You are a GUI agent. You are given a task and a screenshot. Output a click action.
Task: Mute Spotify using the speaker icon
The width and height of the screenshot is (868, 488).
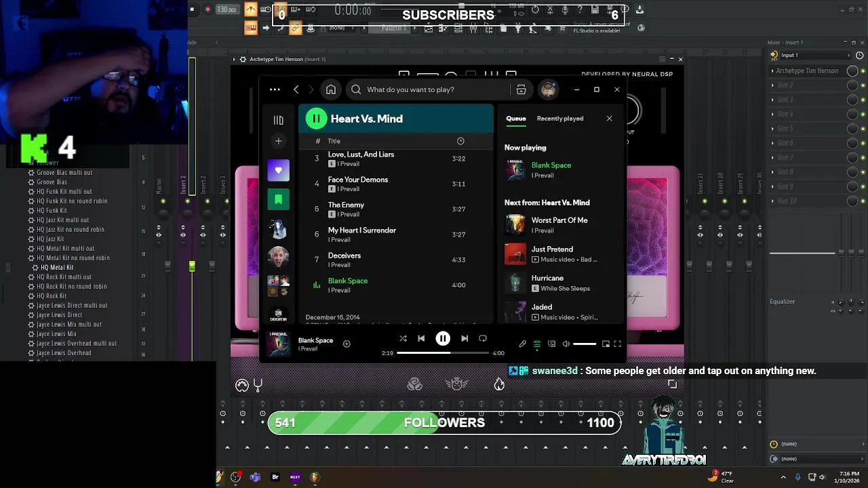[x=566, y=344]
